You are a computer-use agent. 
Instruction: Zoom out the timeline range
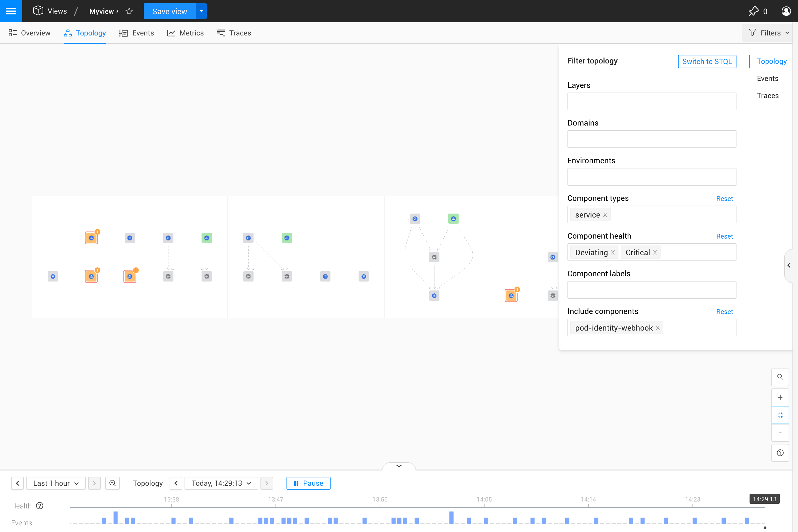(x=112, y=483)
